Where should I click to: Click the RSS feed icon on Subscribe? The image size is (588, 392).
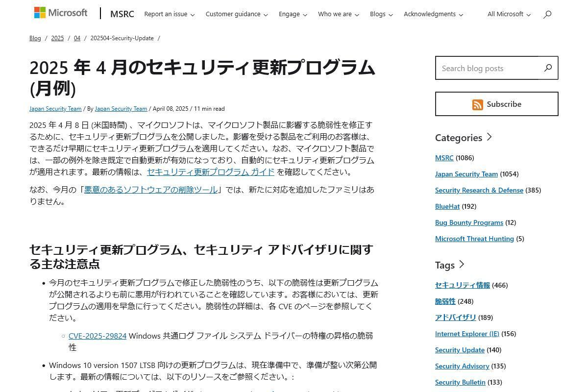(x=478, y=104)
